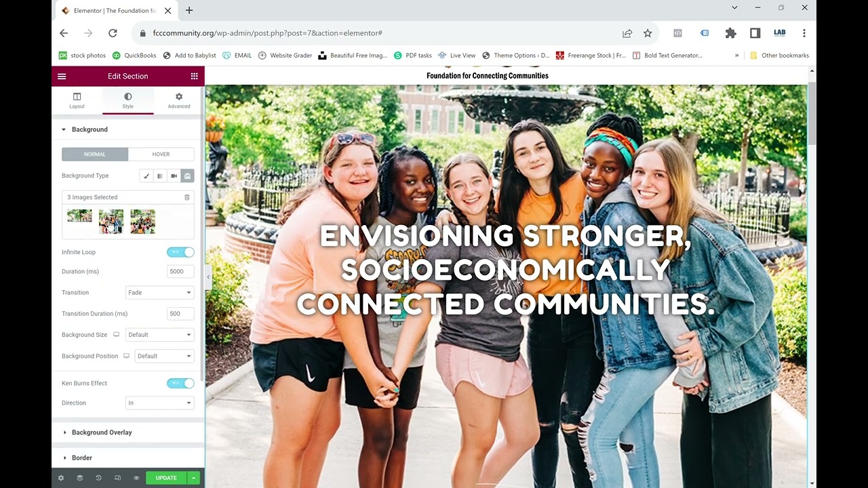Click the LAB extension icon

click(779, 33)
